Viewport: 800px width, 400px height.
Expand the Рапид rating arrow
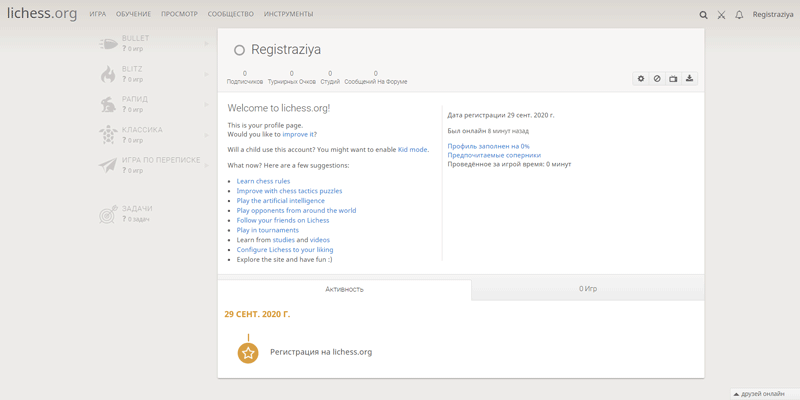[207, 105]
